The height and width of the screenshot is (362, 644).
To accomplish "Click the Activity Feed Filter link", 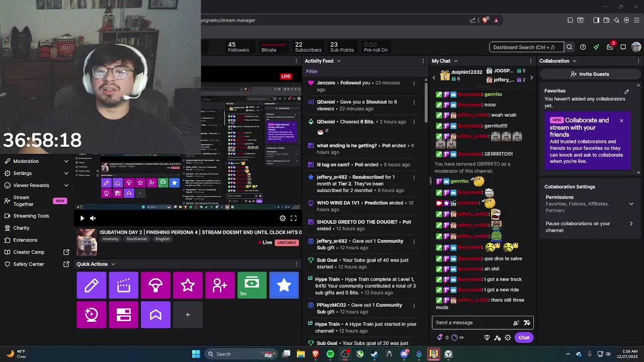I will (312, 71).
